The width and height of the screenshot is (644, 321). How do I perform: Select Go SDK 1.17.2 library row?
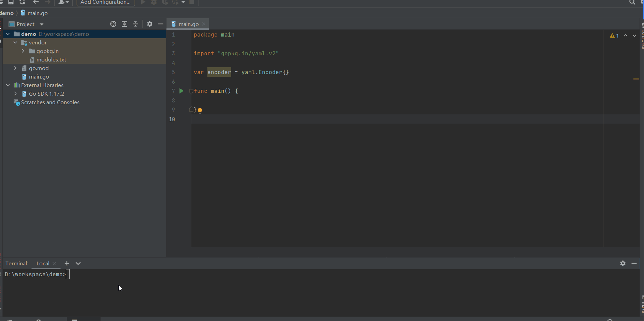[x=84, y=94]
